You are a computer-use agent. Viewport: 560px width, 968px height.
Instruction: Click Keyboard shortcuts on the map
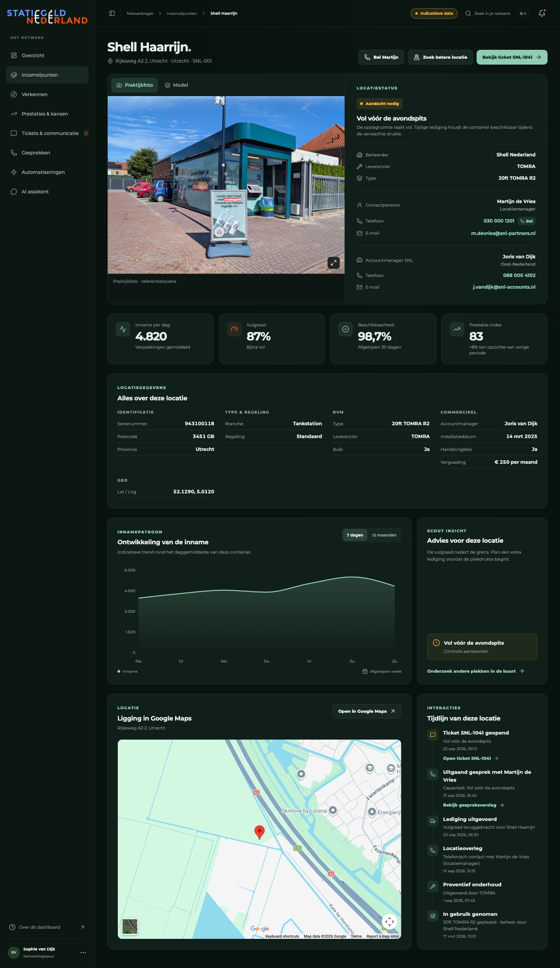point(282,936)
